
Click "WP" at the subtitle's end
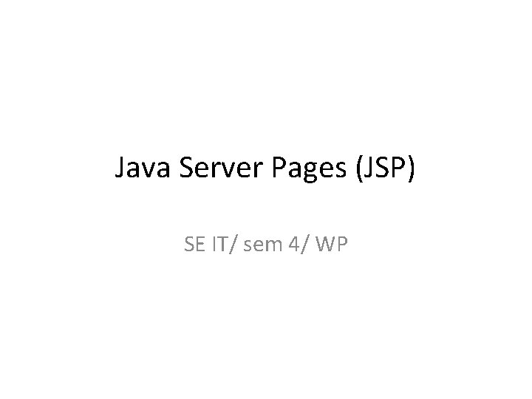click(332, 244)
